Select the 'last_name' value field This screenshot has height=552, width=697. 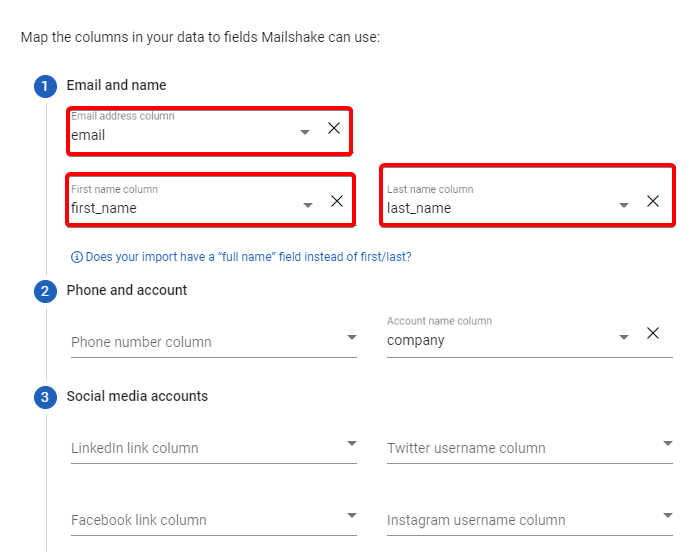click(x=419, y=208)
